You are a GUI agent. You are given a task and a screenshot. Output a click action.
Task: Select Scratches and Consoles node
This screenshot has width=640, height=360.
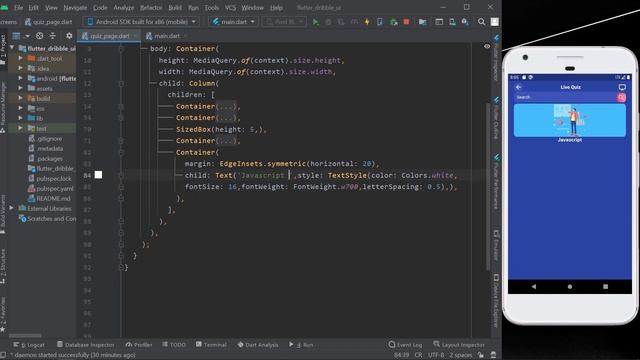tap(47, 218)
